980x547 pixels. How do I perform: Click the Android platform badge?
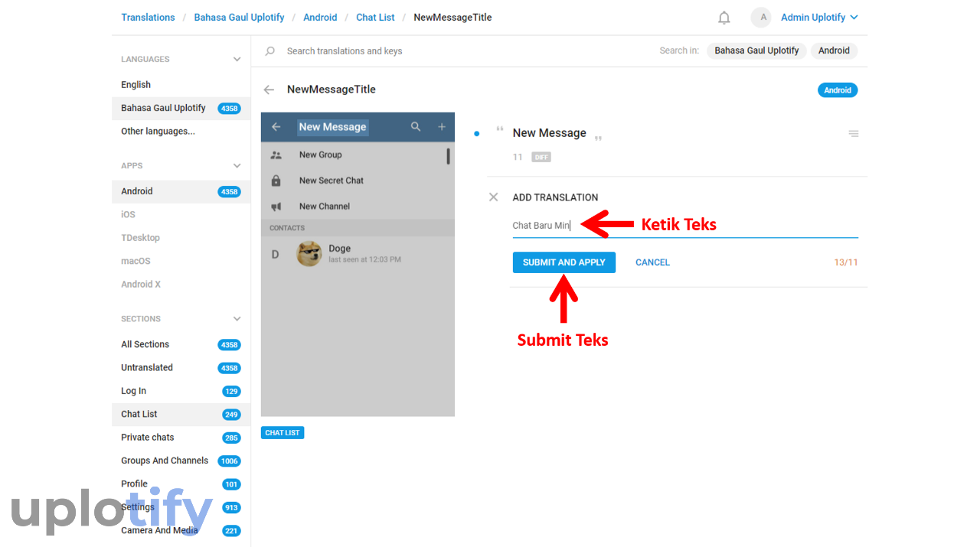pos(838,90)
